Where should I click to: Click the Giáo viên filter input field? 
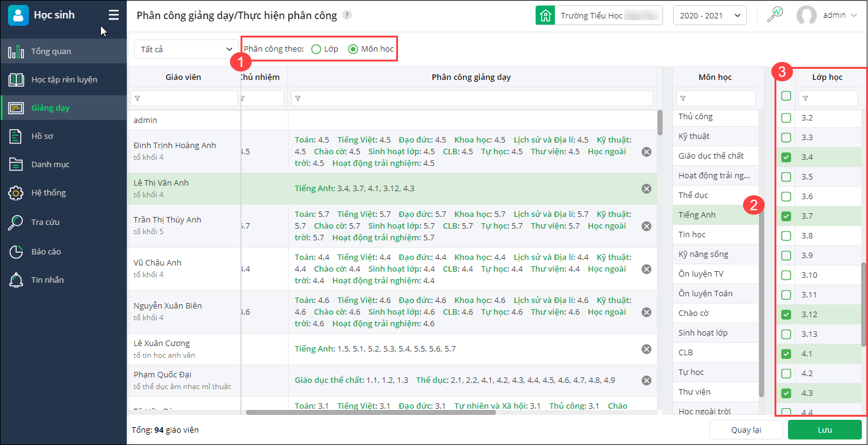pos(185,98)
